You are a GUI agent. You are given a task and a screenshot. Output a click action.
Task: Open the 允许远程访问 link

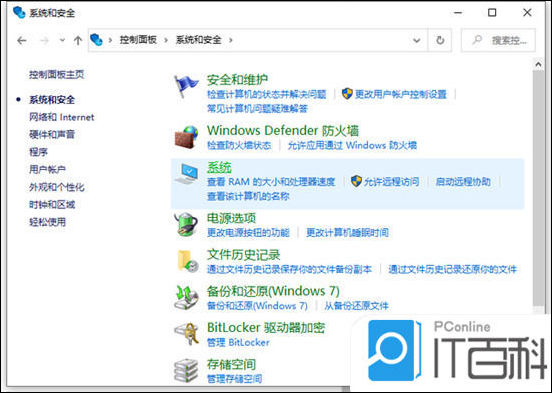coord(391,182)
